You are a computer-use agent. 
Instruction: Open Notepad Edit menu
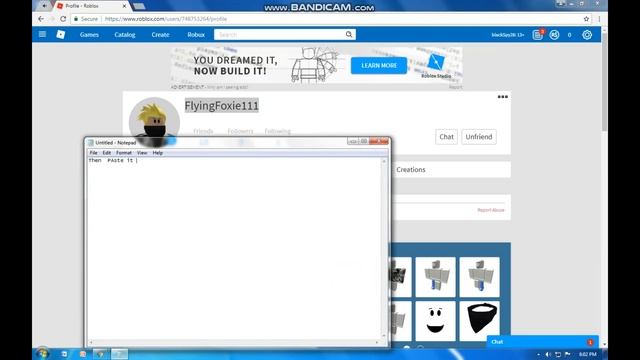tap(107, 153)
